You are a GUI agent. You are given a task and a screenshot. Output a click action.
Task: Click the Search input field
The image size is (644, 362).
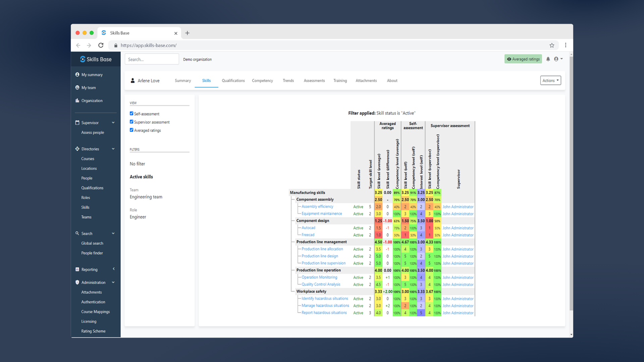pyautogui.click(x=152, y=59)
